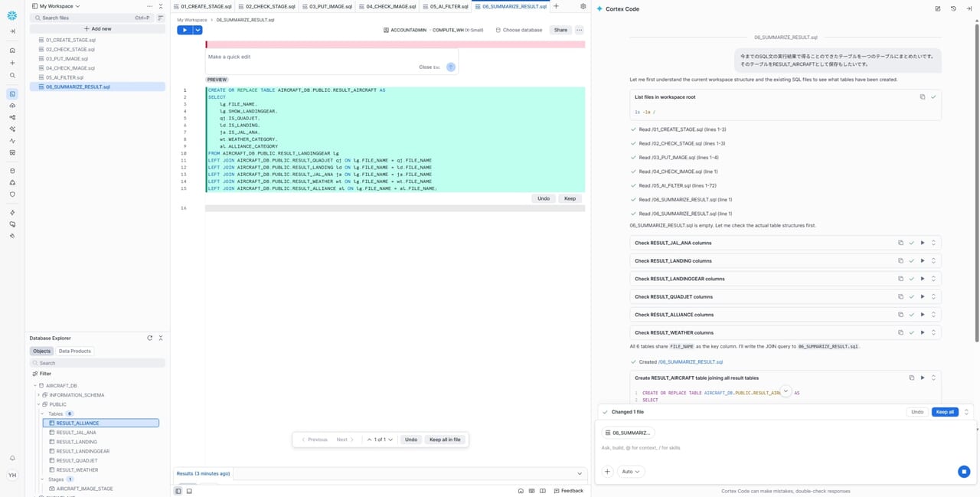Image resolution: width=980 pixels, height=497 pixels.
Task: Switch to the Data Products toggle
Action: (75, 351)
